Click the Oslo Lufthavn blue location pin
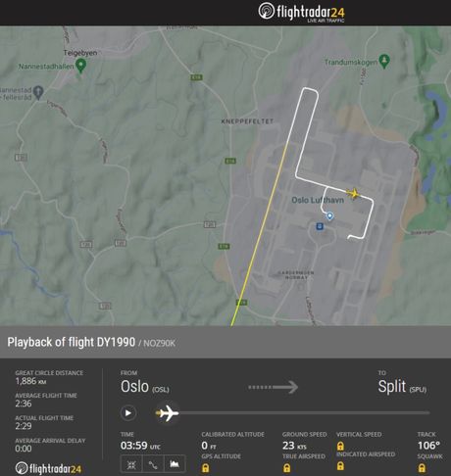The image size is (451, 476). 330,215
